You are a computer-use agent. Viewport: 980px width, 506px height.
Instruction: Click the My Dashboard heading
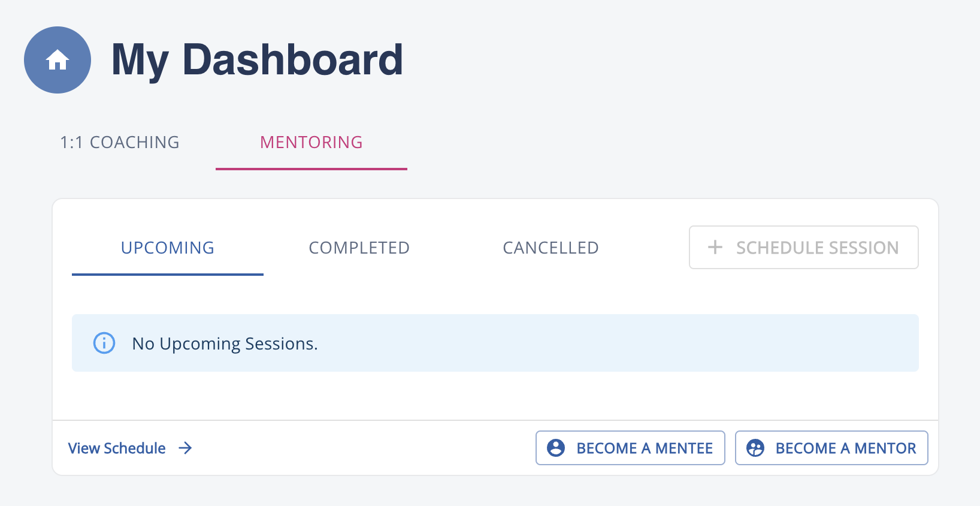pos(257,60)
